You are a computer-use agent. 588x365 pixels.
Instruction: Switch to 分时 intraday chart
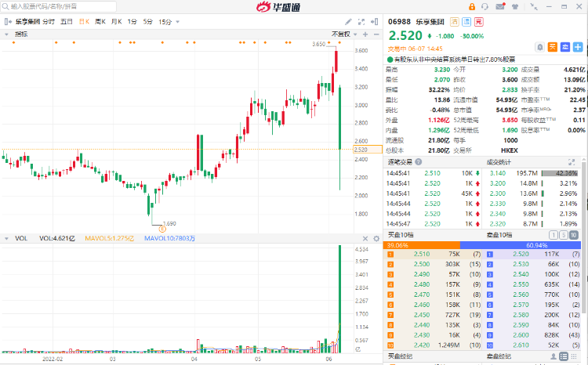click(x=49, y=22)
